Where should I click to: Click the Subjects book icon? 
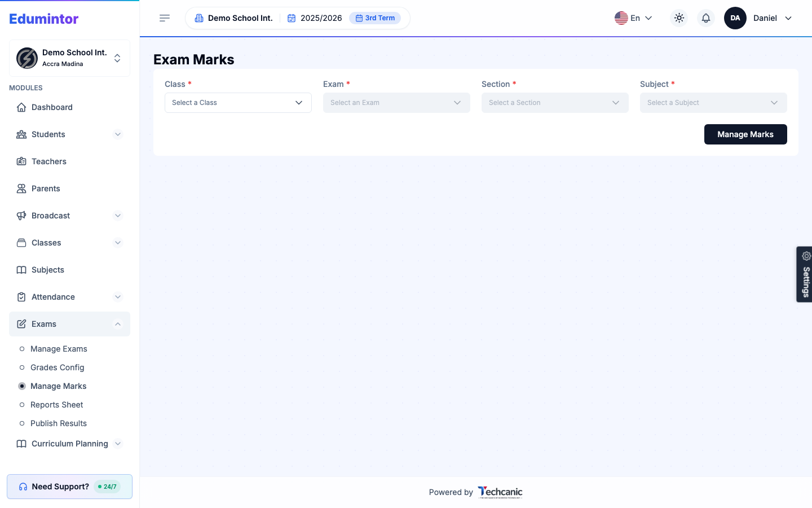[x=21, y=270]
